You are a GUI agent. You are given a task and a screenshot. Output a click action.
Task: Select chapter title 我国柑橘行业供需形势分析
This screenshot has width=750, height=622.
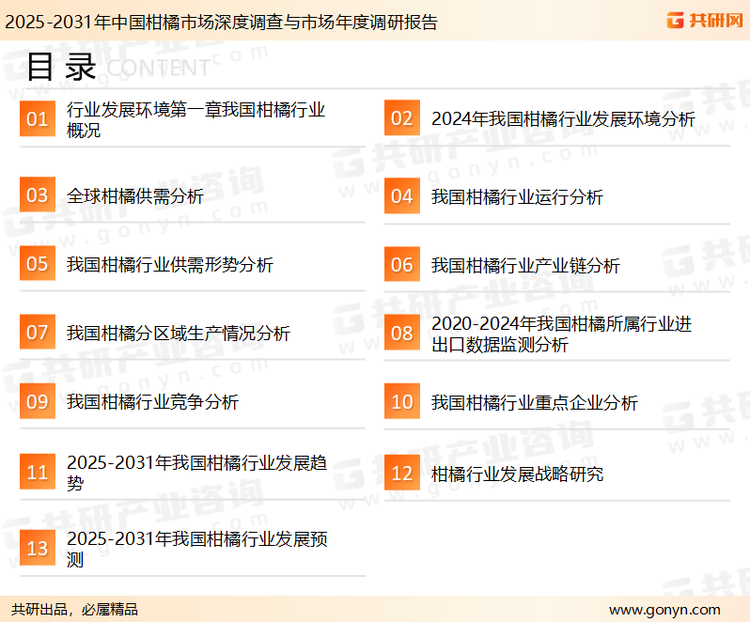coord(170,264)
